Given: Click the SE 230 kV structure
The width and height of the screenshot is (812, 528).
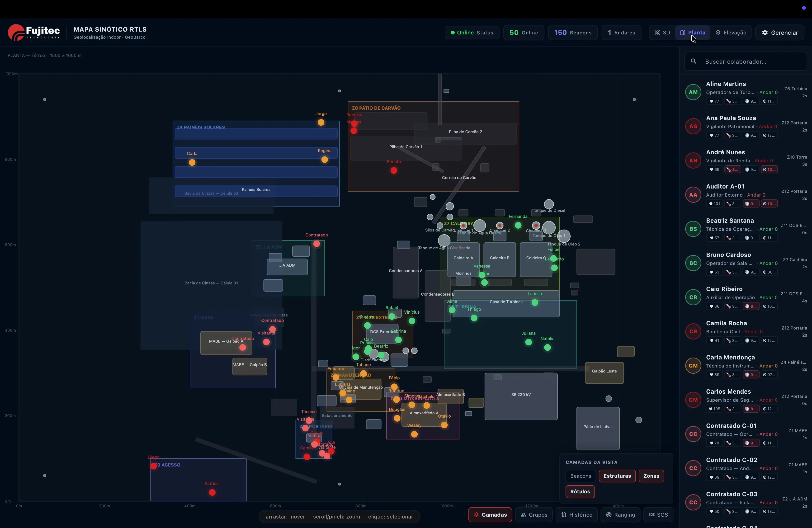Looking at the screenshot, I should 521,396.
